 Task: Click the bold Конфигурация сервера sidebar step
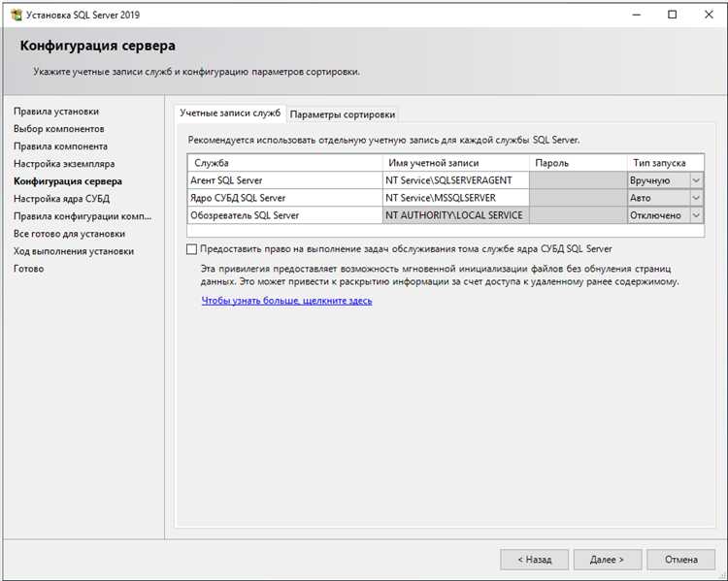pos(68,181)
